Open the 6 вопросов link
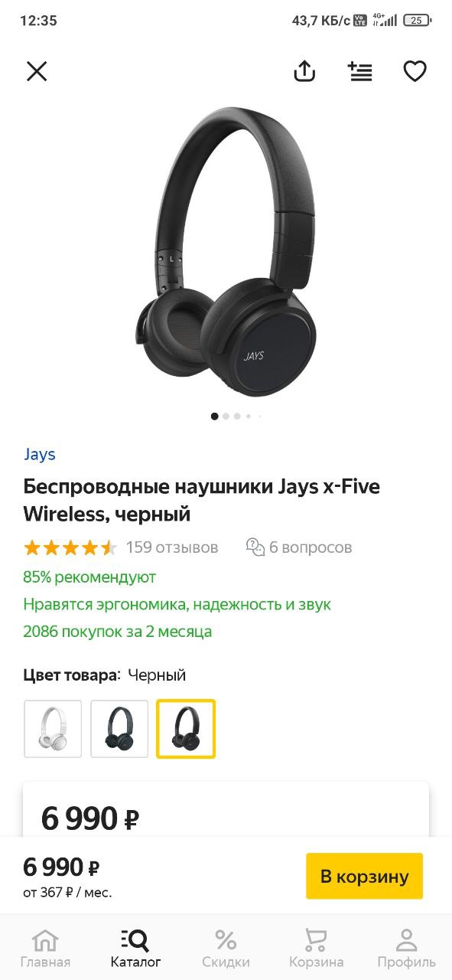This screenshot has width=452, height=980. pyautogui.click(x=311, y=547)
